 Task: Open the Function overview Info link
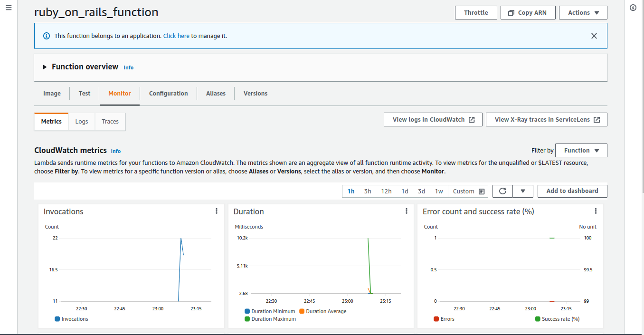129,67
